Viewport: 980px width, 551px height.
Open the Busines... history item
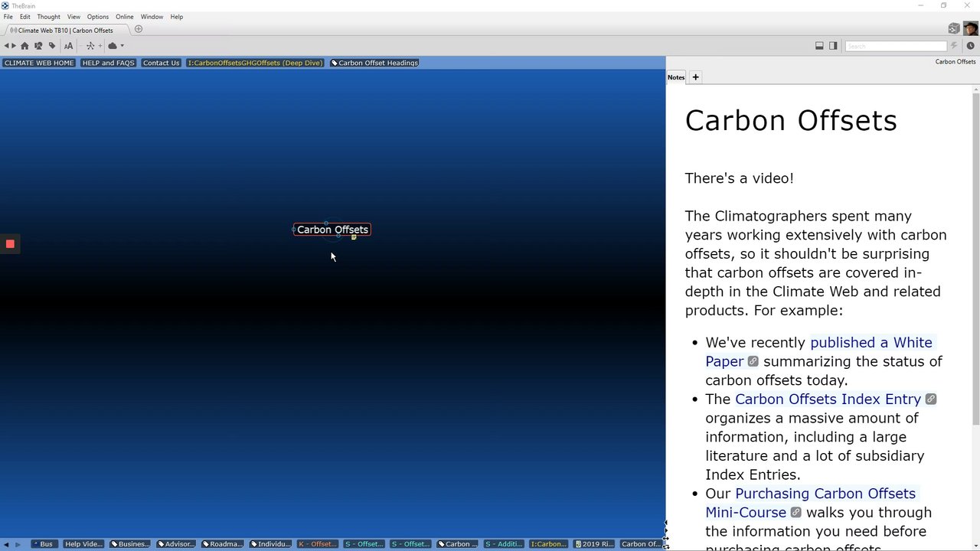[x=129, y=544]
